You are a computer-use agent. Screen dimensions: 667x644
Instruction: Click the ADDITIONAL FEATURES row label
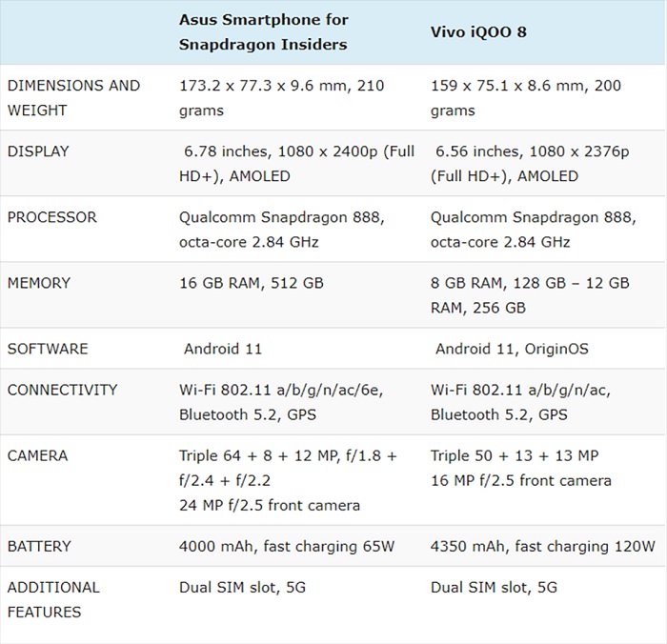pos(53,600)
